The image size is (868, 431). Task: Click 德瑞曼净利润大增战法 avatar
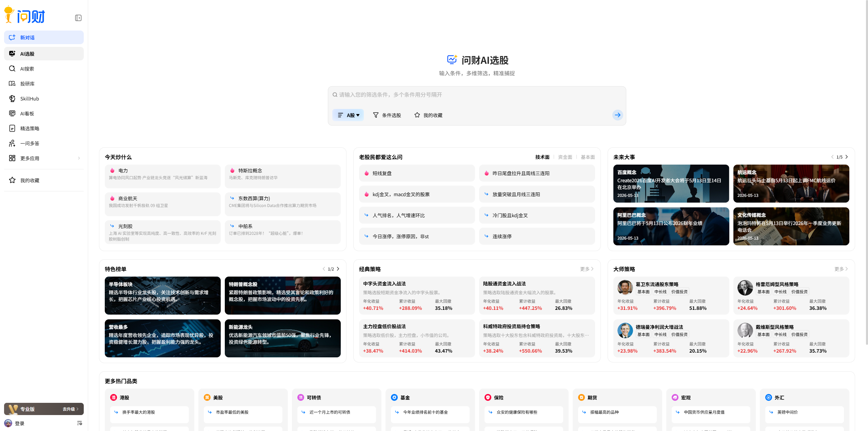tap(625, 331)
